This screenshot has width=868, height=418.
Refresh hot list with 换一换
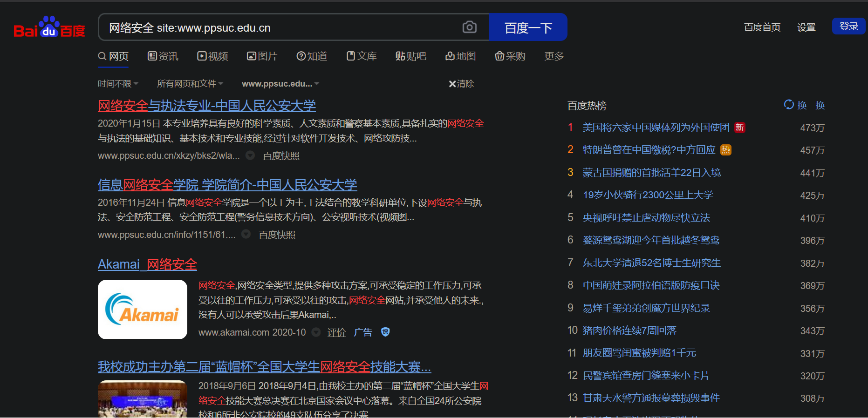pyautogui.click(x=804, y=105)
